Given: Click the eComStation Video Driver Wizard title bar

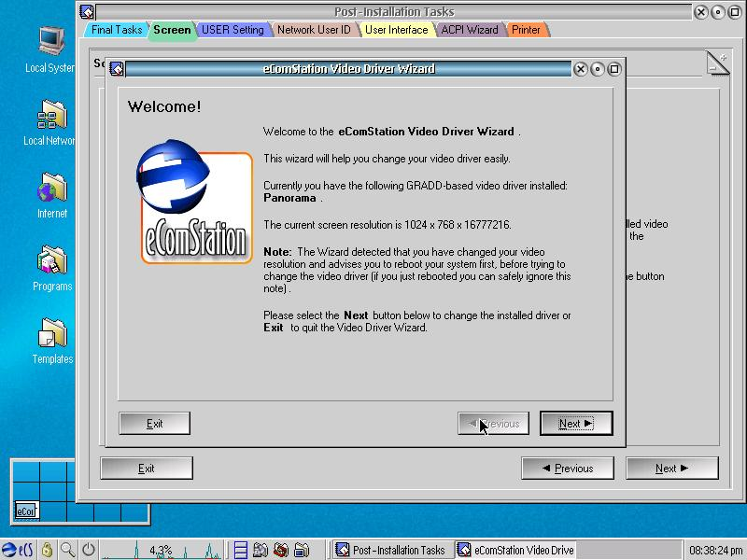Looking at the screenshot, I should click(x=348, y=69).
